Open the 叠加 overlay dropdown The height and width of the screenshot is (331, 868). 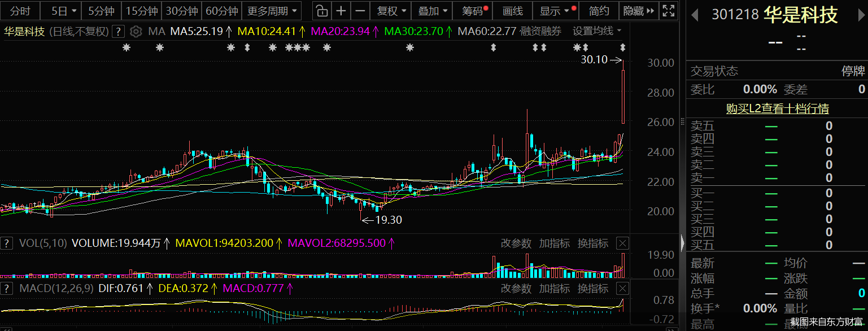[x=433, y=11]
